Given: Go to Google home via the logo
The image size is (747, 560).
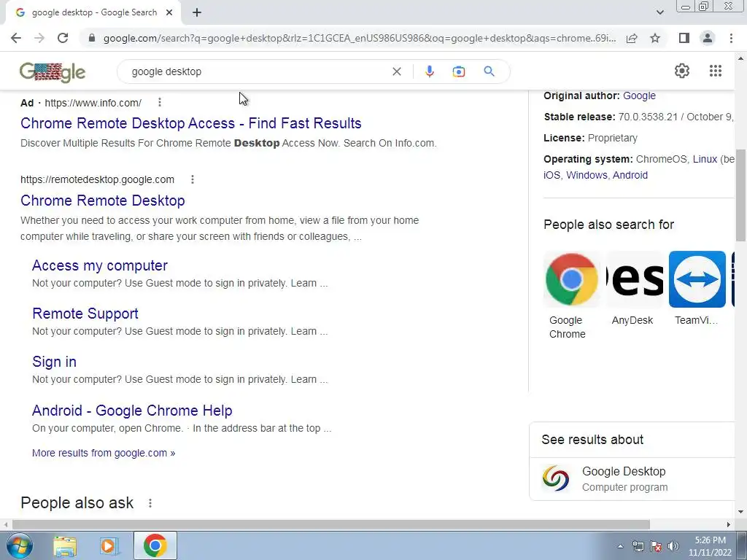Looking at the screenshot, I should click(53, 72).
